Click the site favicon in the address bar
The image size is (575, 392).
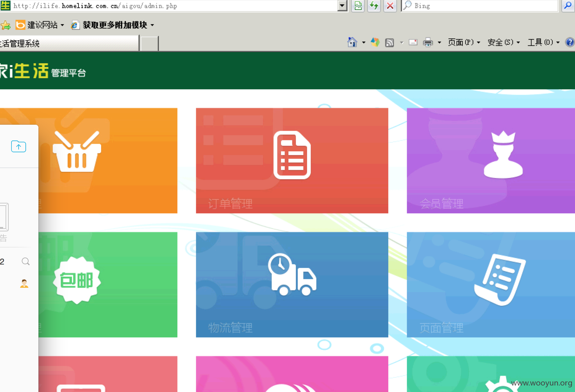[5, 6]
